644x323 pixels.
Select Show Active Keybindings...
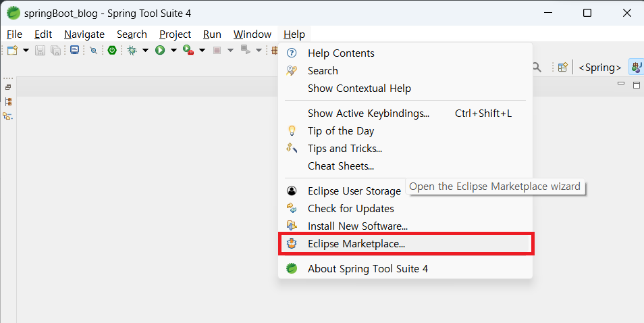tap(406, 114)
